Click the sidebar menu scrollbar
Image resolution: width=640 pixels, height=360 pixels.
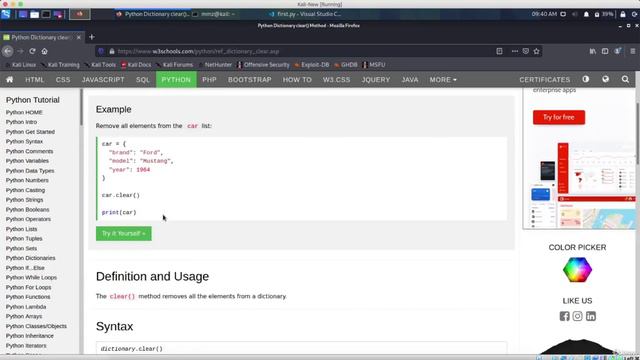pos(81,107)
